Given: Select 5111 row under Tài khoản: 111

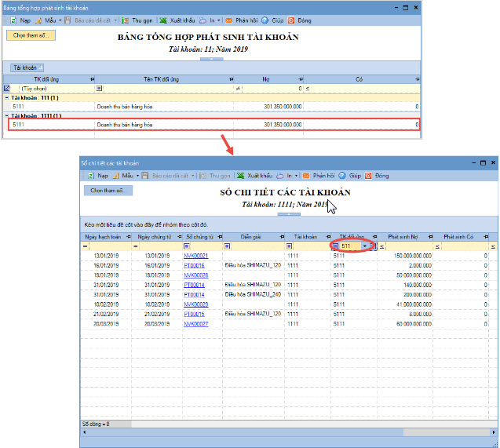Looking at the screenshot, I should (212, 107).
